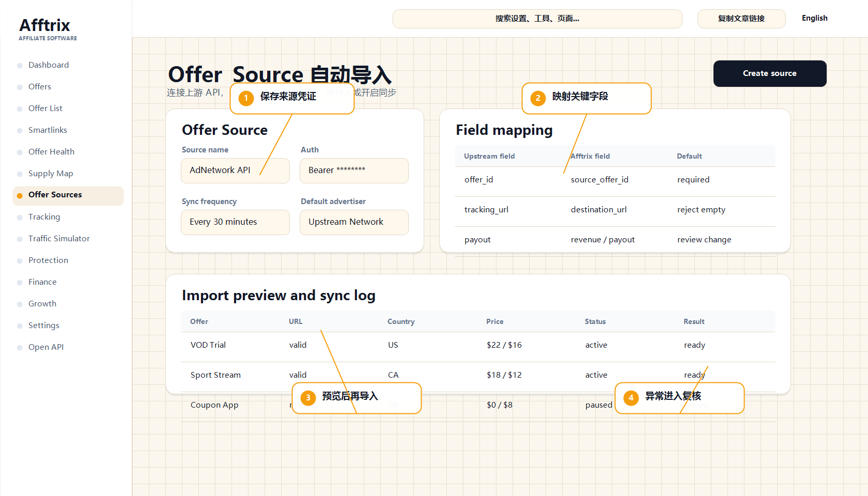Image resolution: width=868 pixels, height=496 pixels.
Task: Click the tracking_url cell
Action: [x=486, y=210]
